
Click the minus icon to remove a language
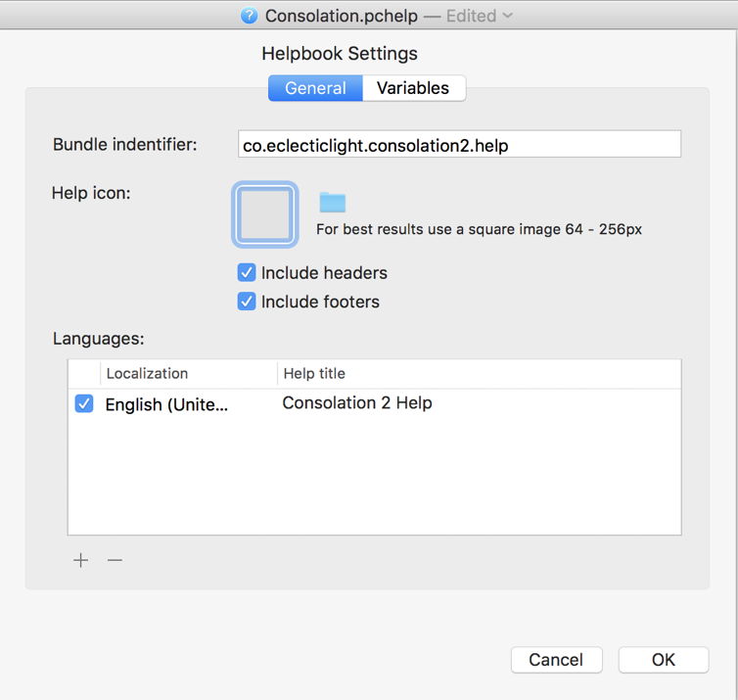coord(115,560)
